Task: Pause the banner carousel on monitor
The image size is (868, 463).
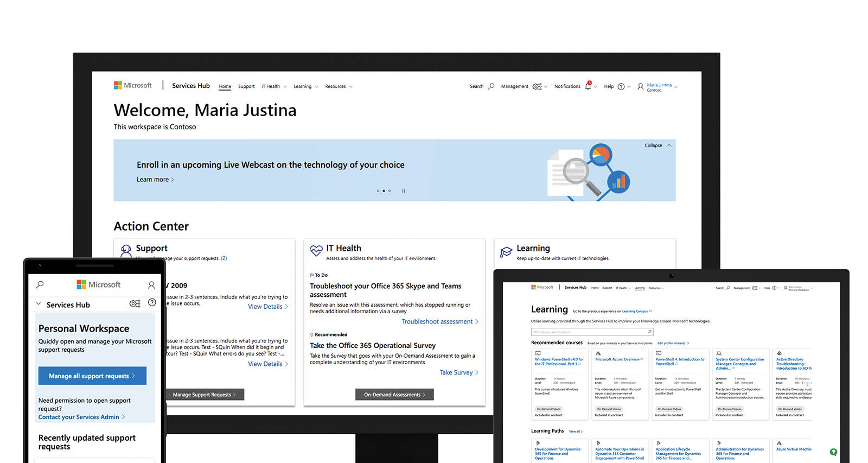Action: pyautogui.click(x=404, y=191)
